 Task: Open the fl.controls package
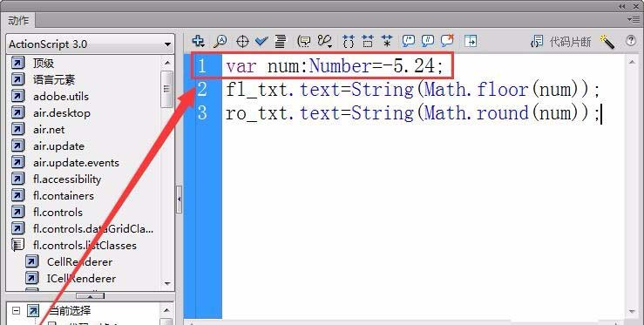58,212
